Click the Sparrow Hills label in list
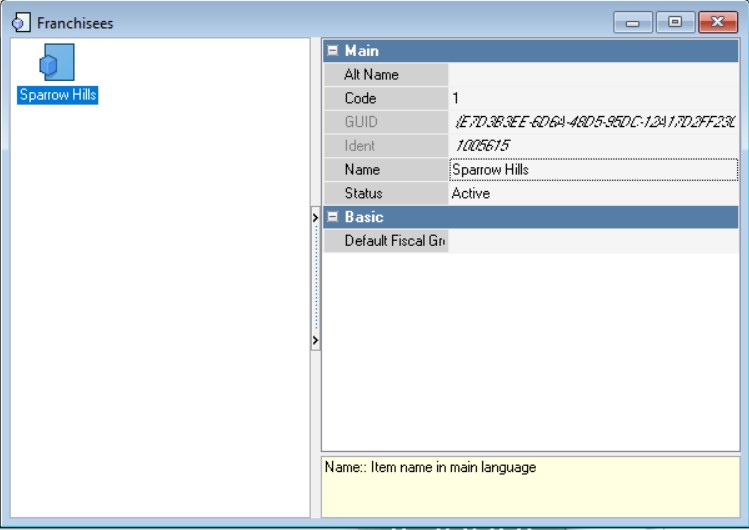 coord(57,95)
